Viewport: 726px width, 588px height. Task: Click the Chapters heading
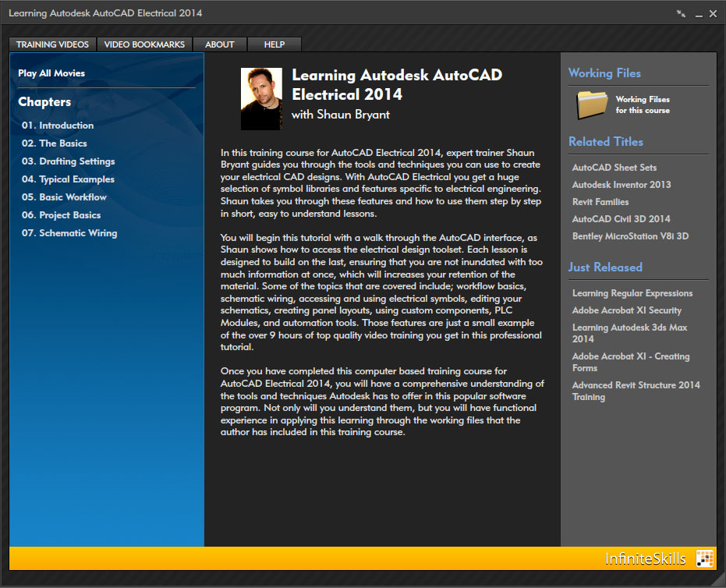click(x=44, y=102)
